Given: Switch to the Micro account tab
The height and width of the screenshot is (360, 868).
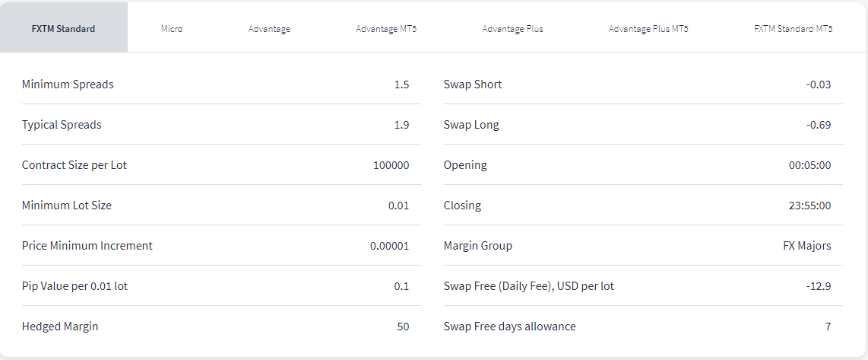Looking at the screenshot, I should pyautogui.click(x=172, y=29).
